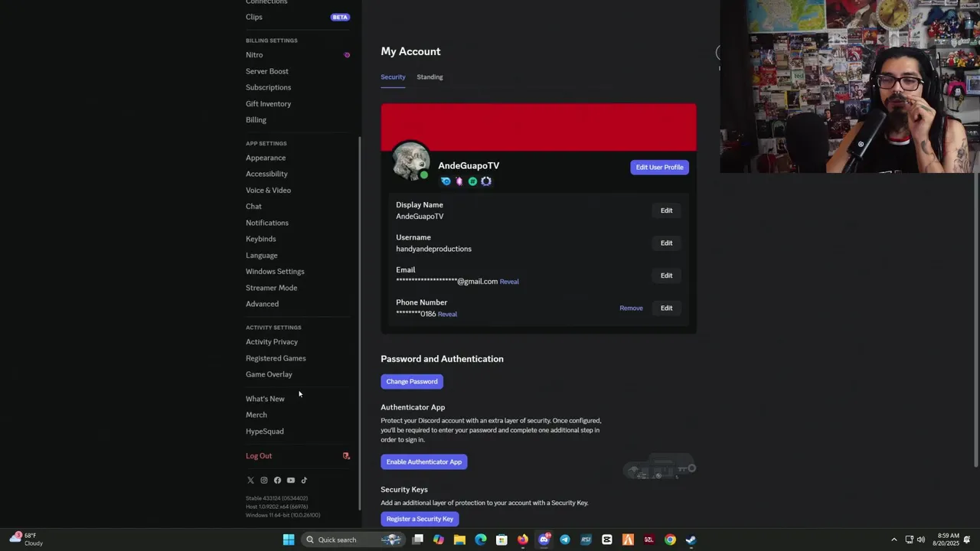
Task: Click the volume icon in system tray
Action: [921, 540]
